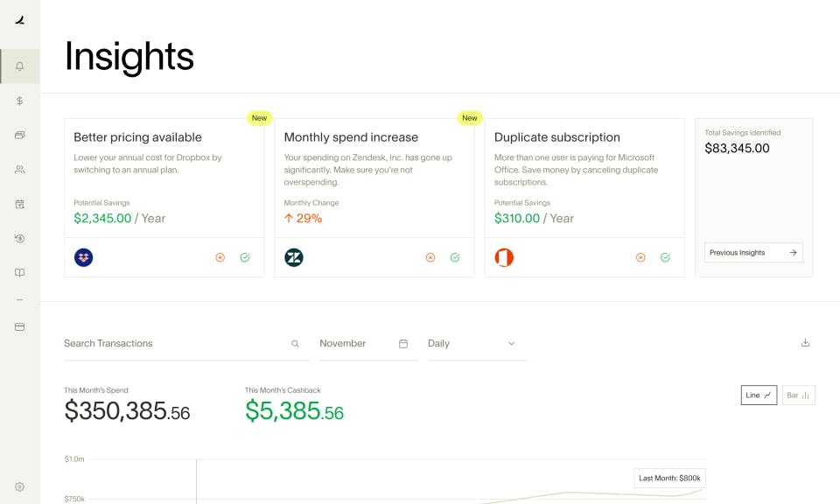Viewport: 840px width, 504px height.
Task: Open the history icon in the sidebar
Action: [18, 238]
